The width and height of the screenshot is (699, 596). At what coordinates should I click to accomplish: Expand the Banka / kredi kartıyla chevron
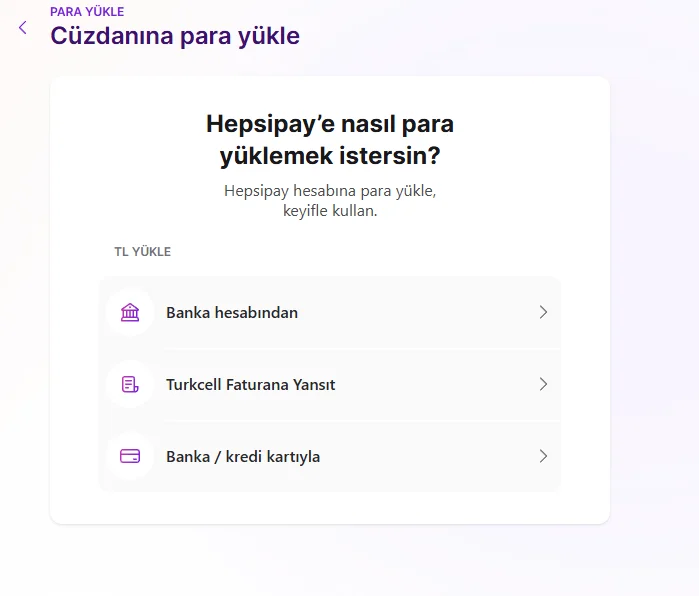pos(543,457)
